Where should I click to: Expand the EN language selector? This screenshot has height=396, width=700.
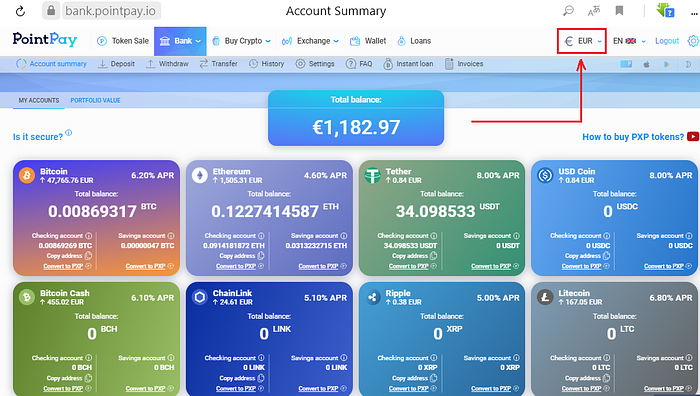point(629,41)
